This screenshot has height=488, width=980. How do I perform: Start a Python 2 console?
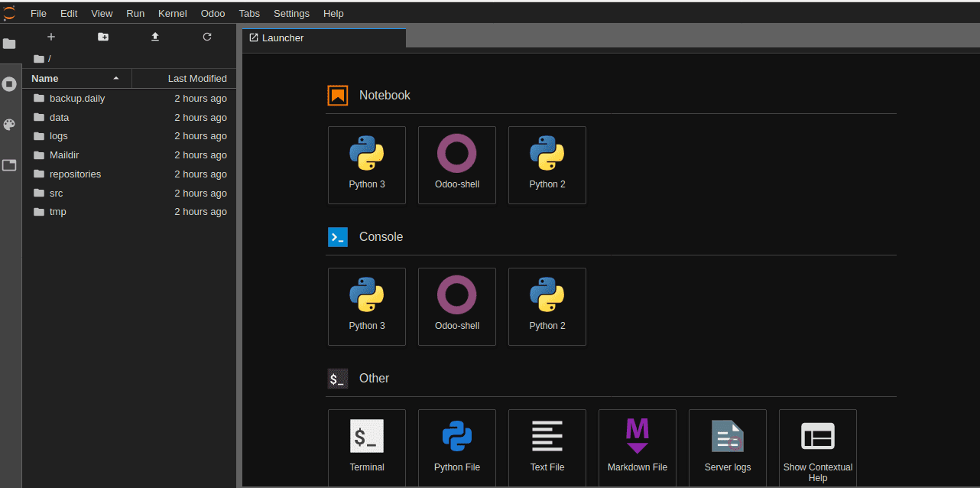pyautogui.click(x=547, y=307)
